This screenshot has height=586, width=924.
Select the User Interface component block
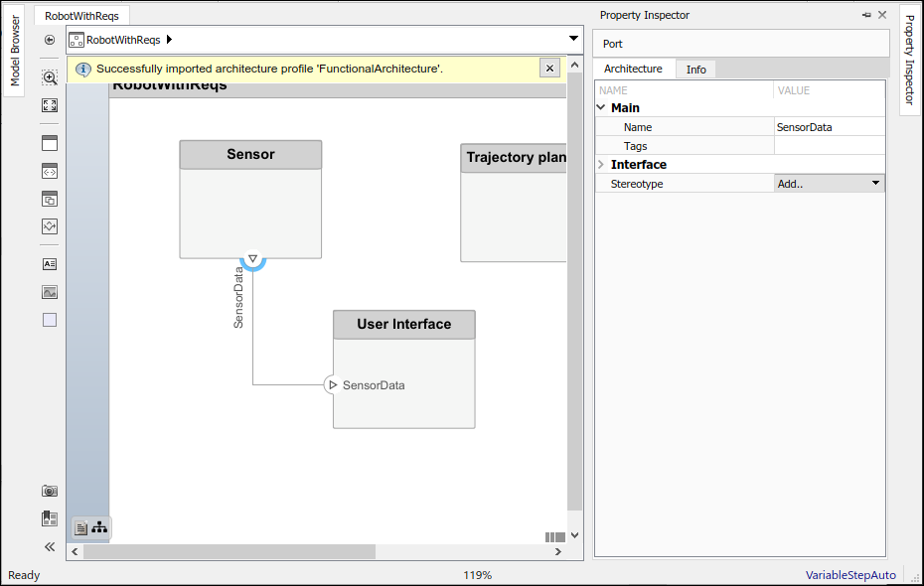click(x=404, y=369)
